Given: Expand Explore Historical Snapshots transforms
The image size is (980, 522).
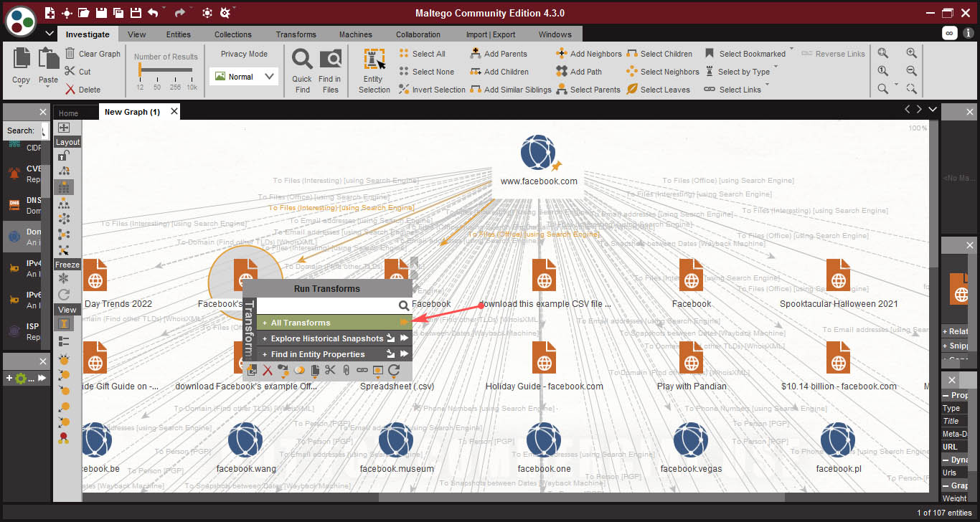Looking at the screenshot, I should 326,338.
